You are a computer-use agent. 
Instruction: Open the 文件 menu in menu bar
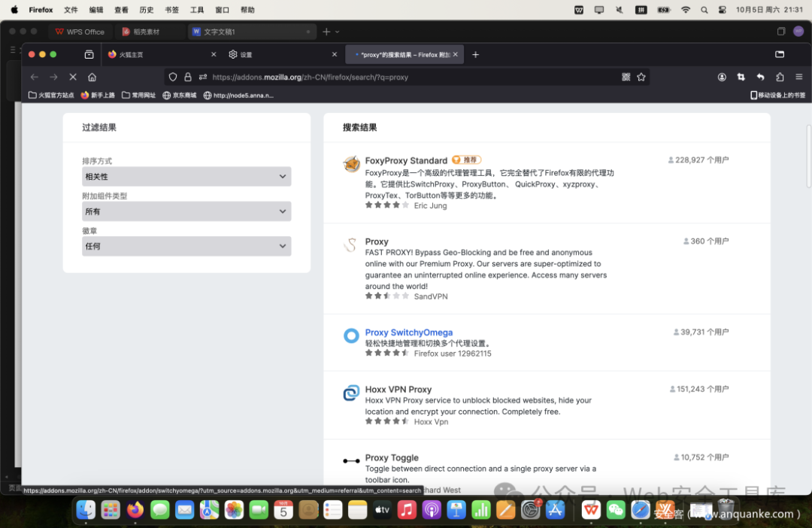tap(71, 10)
